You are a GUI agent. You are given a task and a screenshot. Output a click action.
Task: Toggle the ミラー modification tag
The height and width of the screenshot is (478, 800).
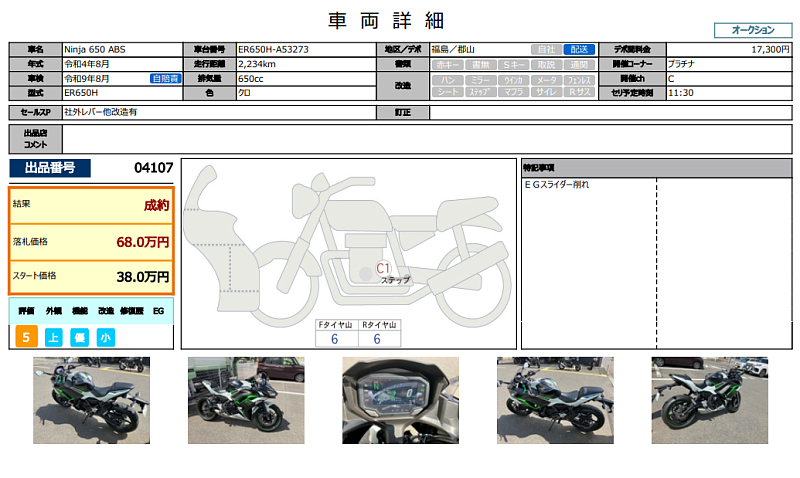[x=480, y=80]
